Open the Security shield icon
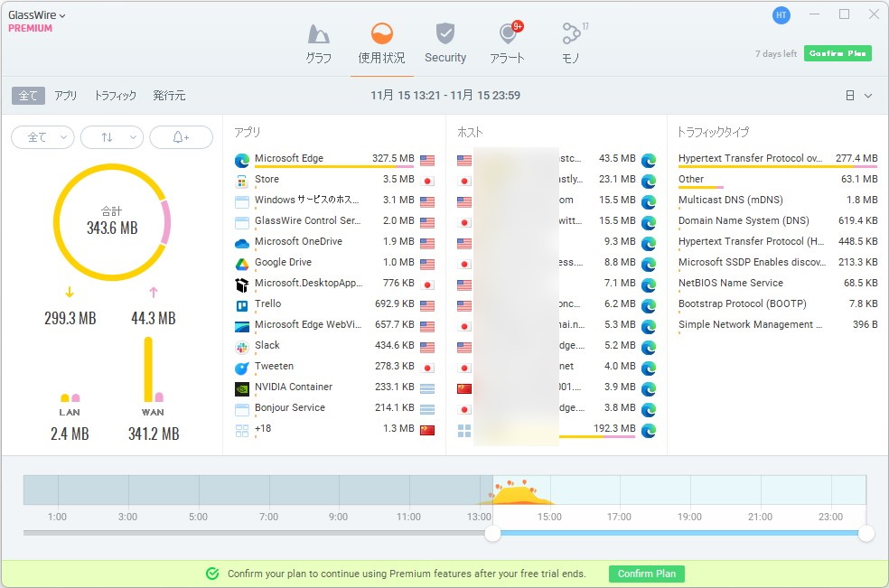The width and height of the screenshot is (889, 588). (x=445, y=33)
